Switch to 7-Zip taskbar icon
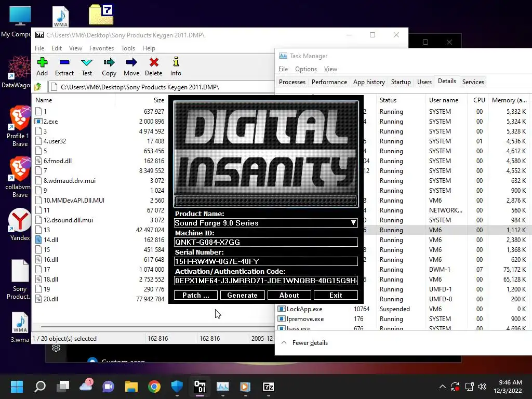Screen dimensions: 532x399 (269, 387)
